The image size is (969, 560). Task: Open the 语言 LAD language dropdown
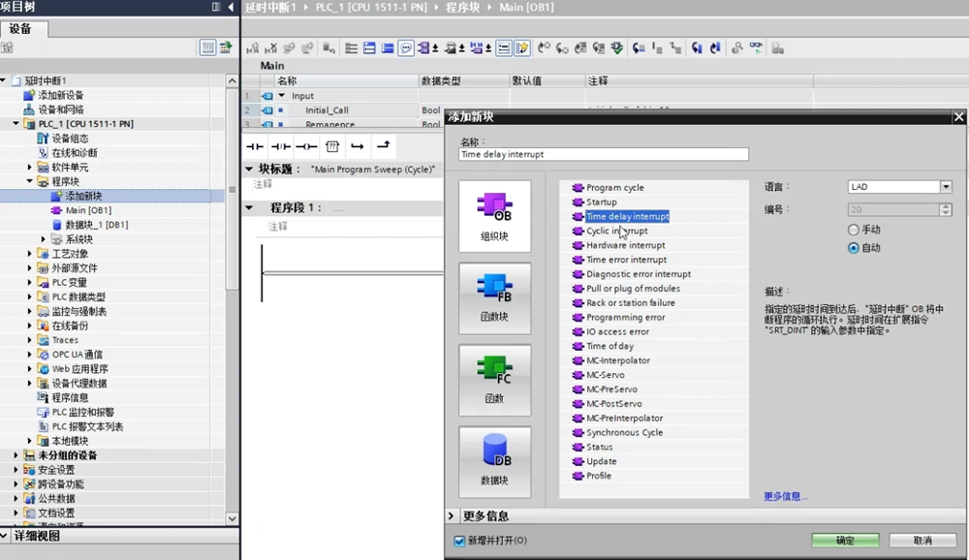(946, 187)
